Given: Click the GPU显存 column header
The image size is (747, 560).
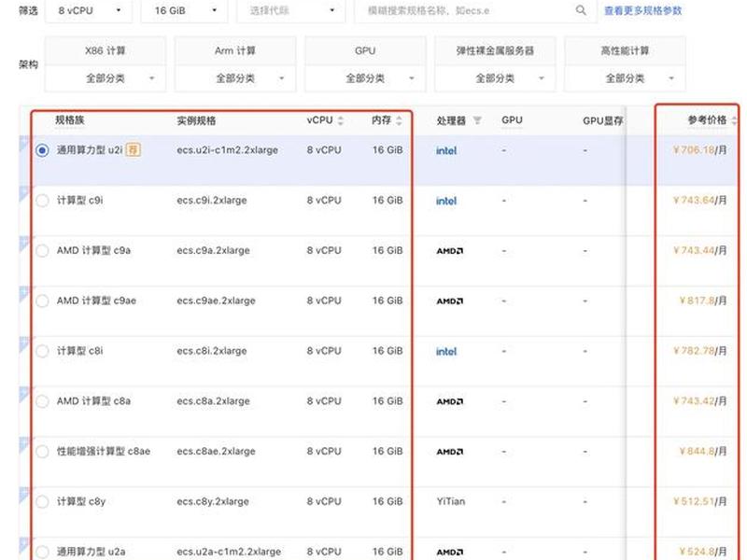Looking at the screenshot, I should tap(602, 121).
